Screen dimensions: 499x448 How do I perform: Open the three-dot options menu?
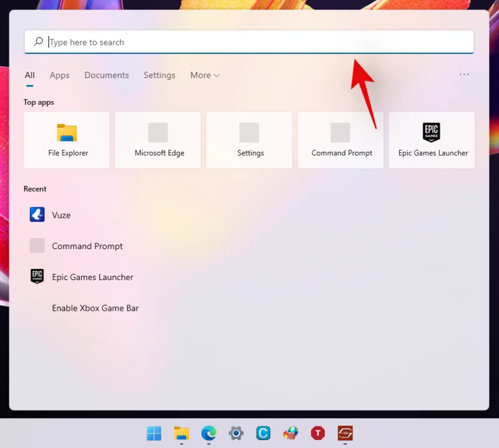464,74
